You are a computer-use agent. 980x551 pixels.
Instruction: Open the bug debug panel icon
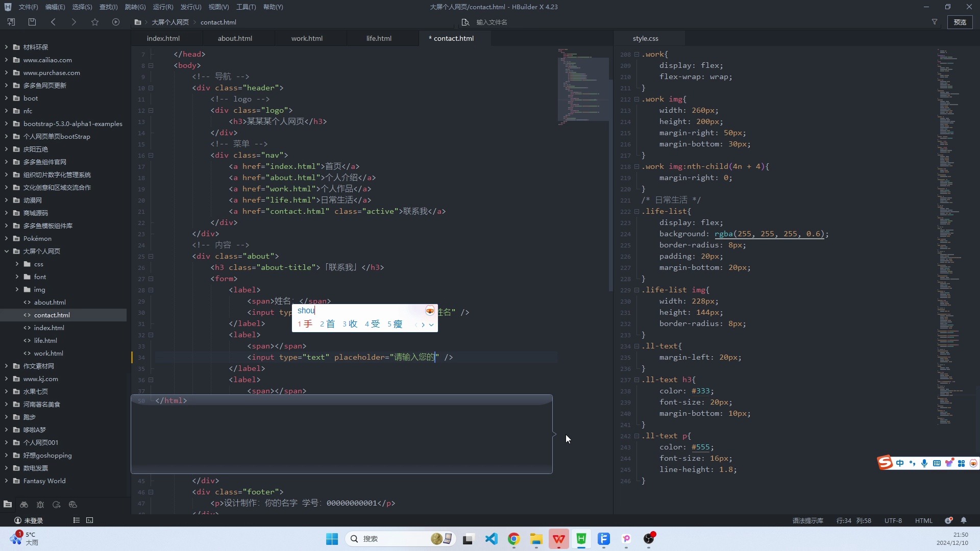coord(40,505)
